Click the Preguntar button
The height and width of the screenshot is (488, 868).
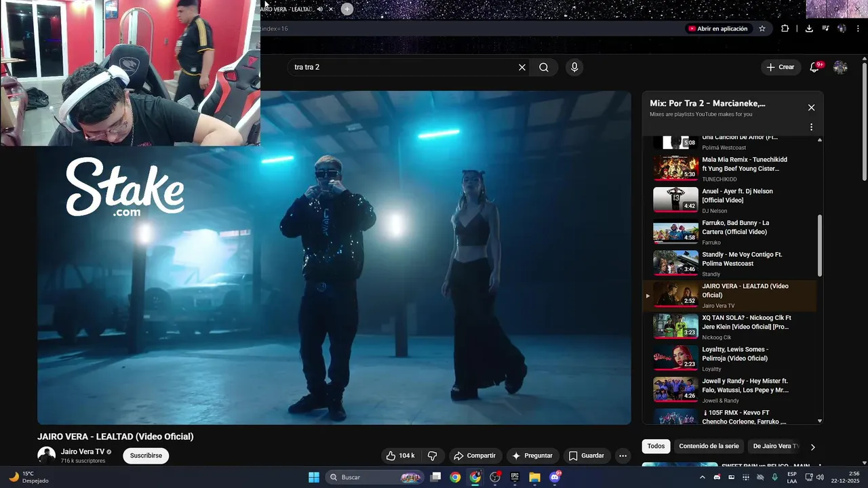click(x=532, y=455)
